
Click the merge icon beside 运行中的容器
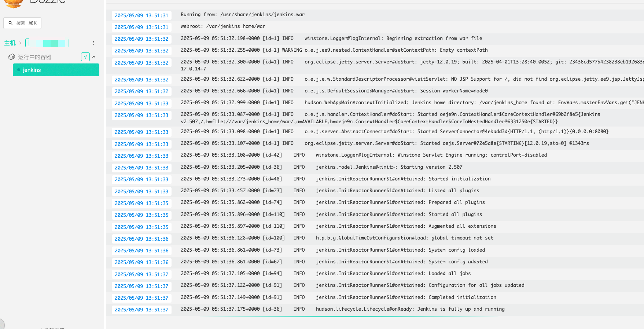[85, 57]
